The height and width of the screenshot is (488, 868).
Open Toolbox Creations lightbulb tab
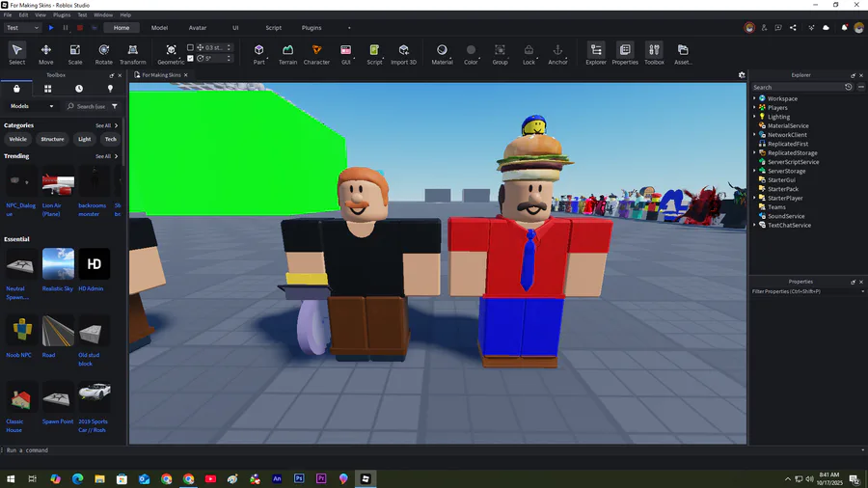click(x=110, y=89)
